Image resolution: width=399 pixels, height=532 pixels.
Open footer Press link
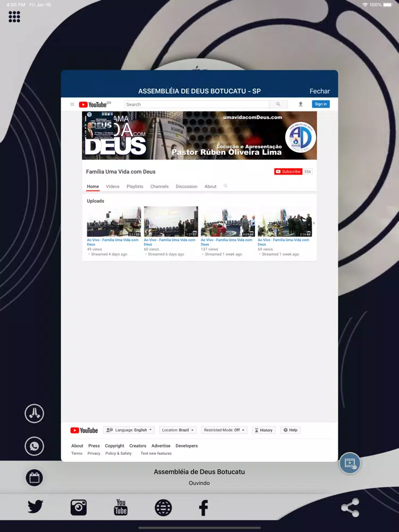(94, 446)
